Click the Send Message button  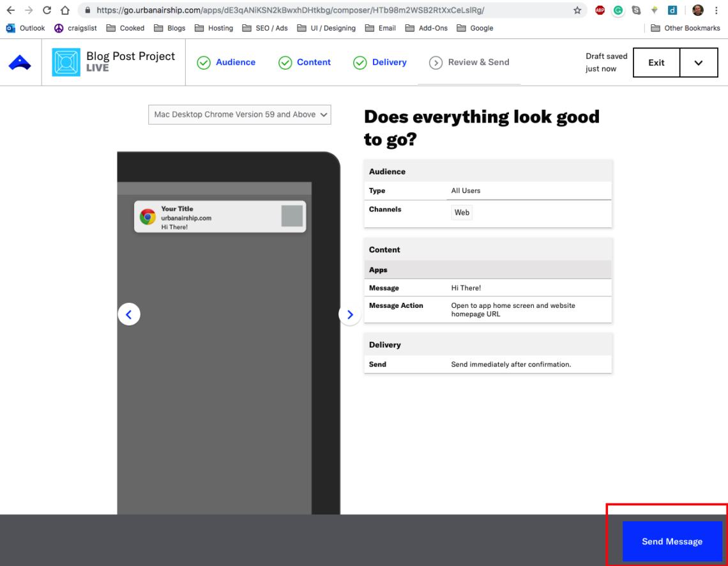(672, 541)
